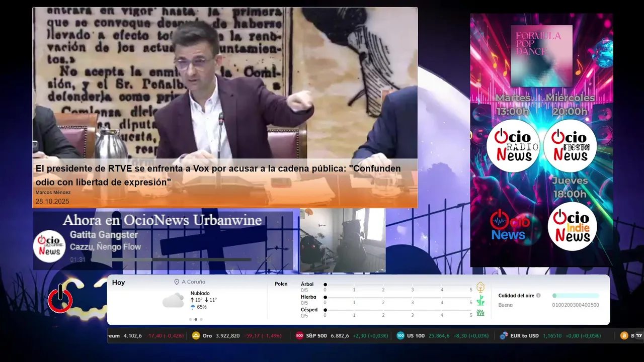Click the cloudy weather icon
This screenshot has height=362, width=644.
point(173,300)
